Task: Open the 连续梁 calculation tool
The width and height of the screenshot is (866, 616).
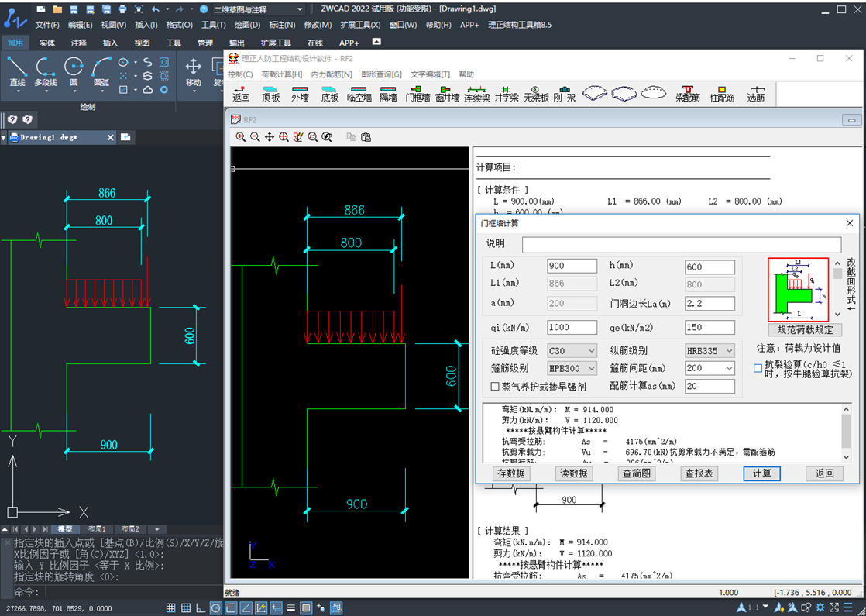Action: [x=476, y=93]
